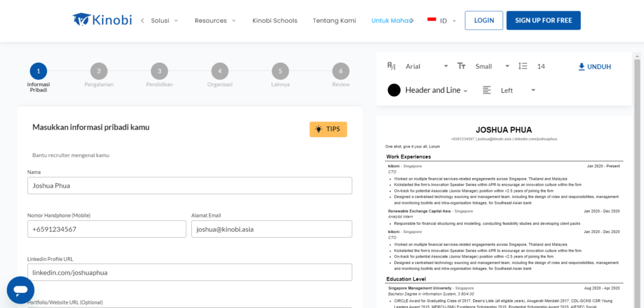Click the Nama input field
The image size is (644, 308).
(x=189, y=185)
